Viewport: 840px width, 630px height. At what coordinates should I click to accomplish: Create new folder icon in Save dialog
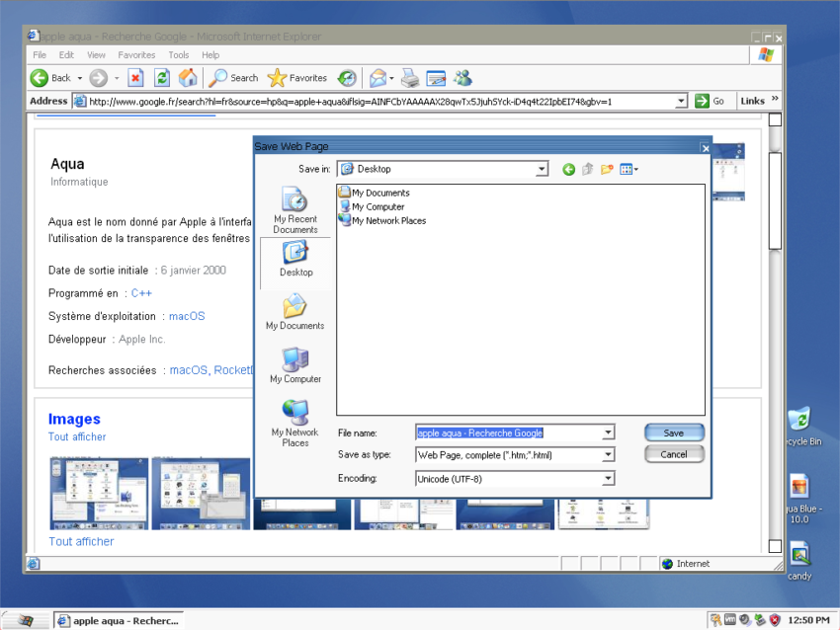607,170
